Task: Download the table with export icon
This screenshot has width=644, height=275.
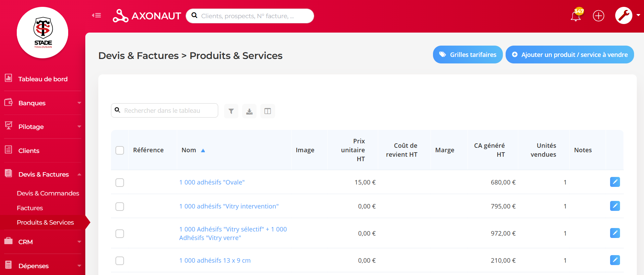Action: coord(249,111)
